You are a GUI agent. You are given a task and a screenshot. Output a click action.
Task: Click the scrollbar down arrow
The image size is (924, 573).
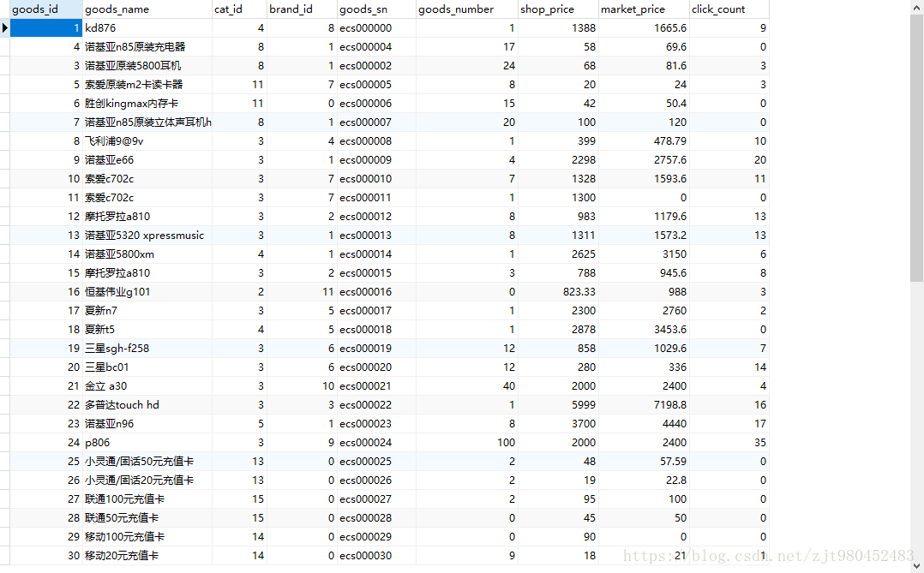pos(917,566)
